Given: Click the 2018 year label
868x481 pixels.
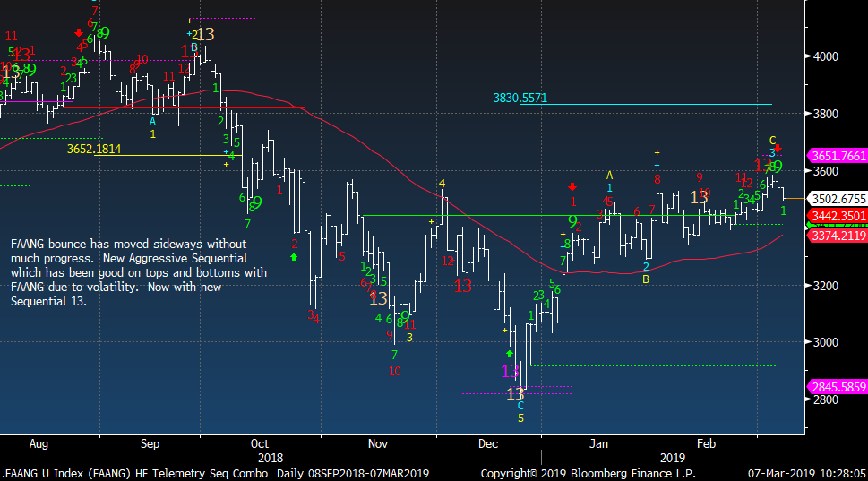Looking at the screenshot, I should 271,459.
